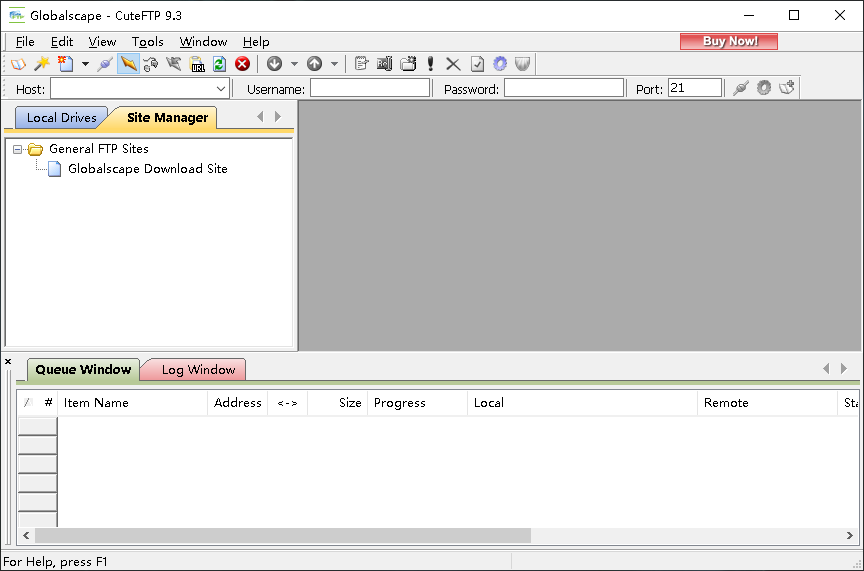Open Site Manager book icon in toolbar
864x571 pixels.
click(x=18, y=64)
